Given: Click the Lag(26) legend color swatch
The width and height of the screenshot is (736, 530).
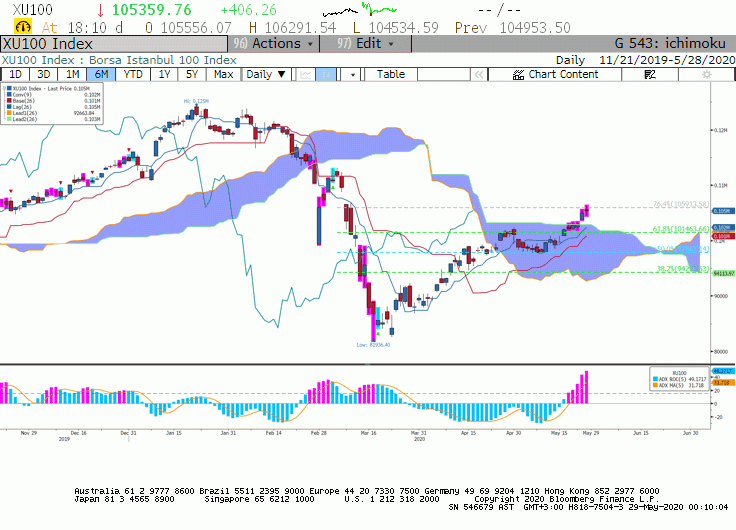Looking at the screenshot, I should [x=9, y=107].
